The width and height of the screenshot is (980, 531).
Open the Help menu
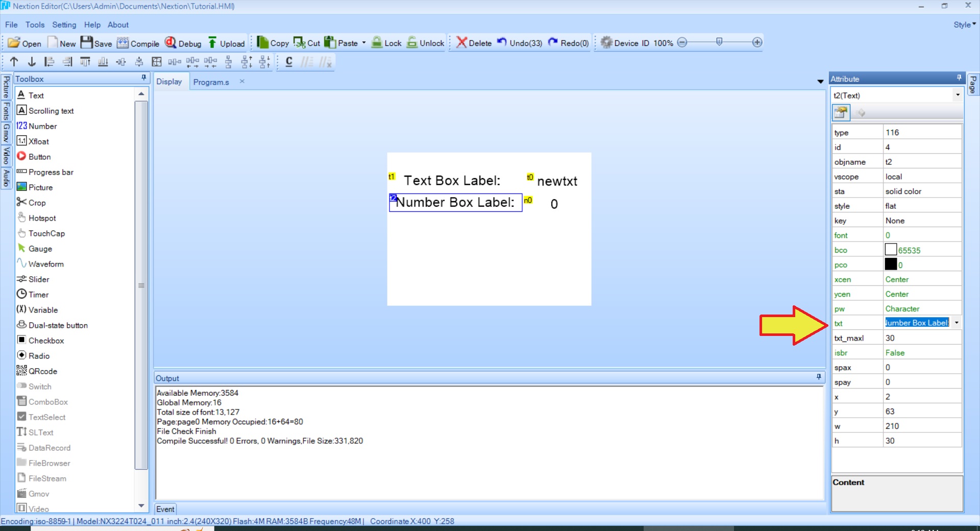click(x=92, y=25)
